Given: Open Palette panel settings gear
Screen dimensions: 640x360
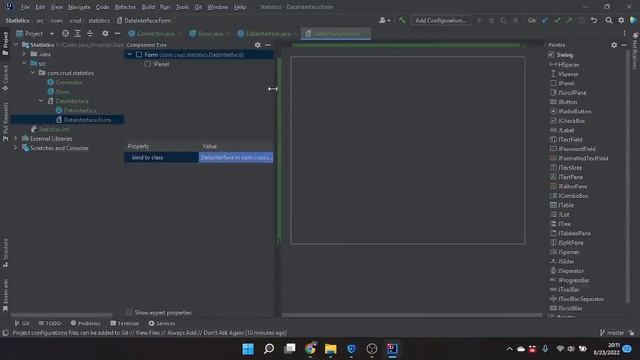Looking at the screenshot, I should tap(614, 45).
